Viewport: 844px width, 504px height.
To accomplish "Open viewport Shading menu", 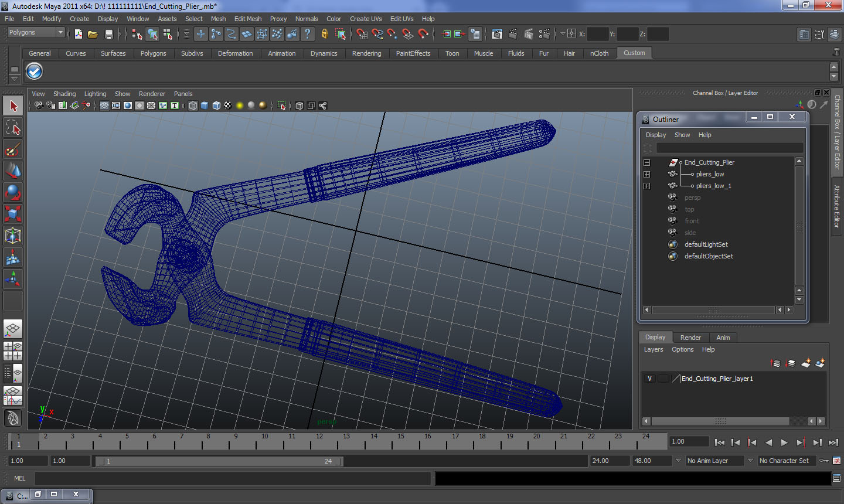I will [x=64, y=94].
